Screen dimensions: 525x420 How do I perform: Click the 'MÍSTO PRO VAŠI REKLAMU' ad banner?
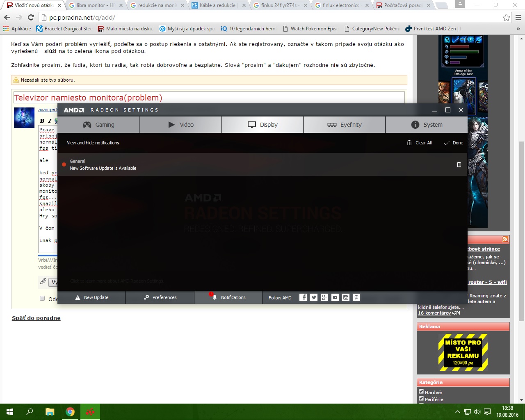463,352
